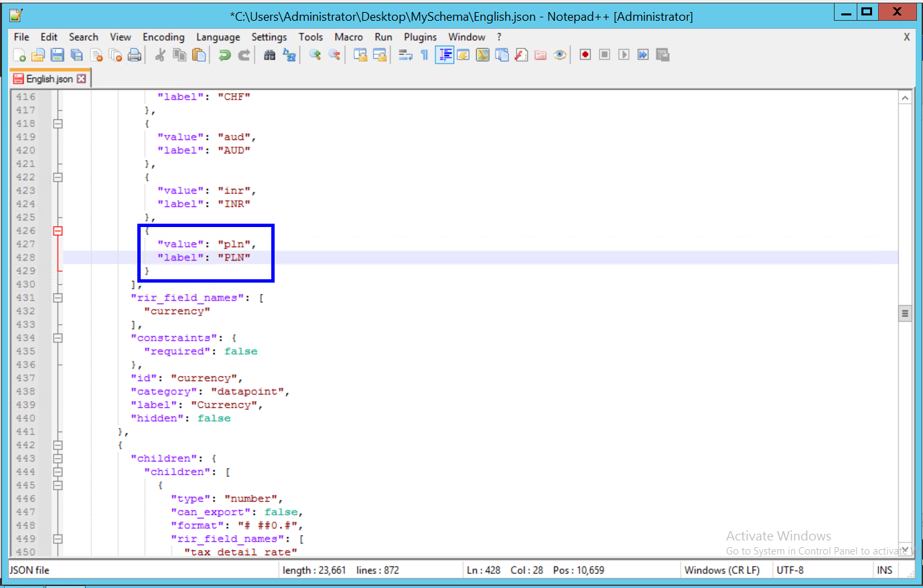Open the Plugins menu
The image size is (923, 588).
coord(420,38)
